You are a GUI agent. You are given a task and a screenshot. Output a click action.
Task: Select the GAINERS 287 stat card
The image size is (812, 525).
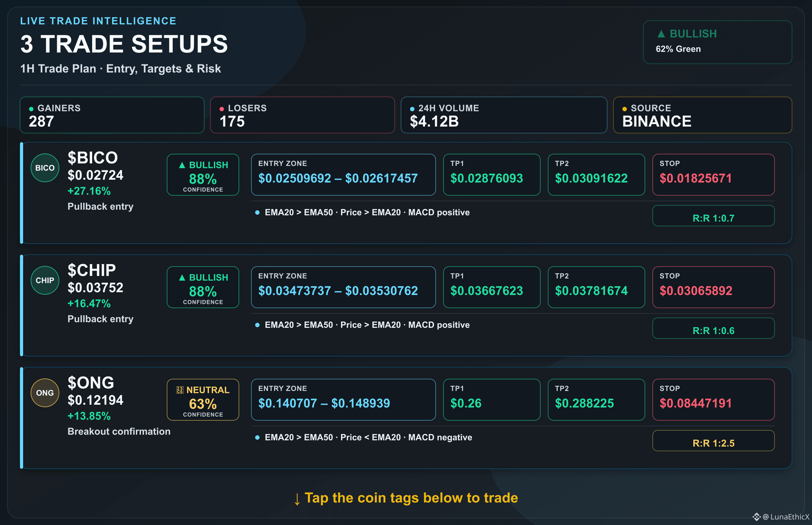(112, 115)
